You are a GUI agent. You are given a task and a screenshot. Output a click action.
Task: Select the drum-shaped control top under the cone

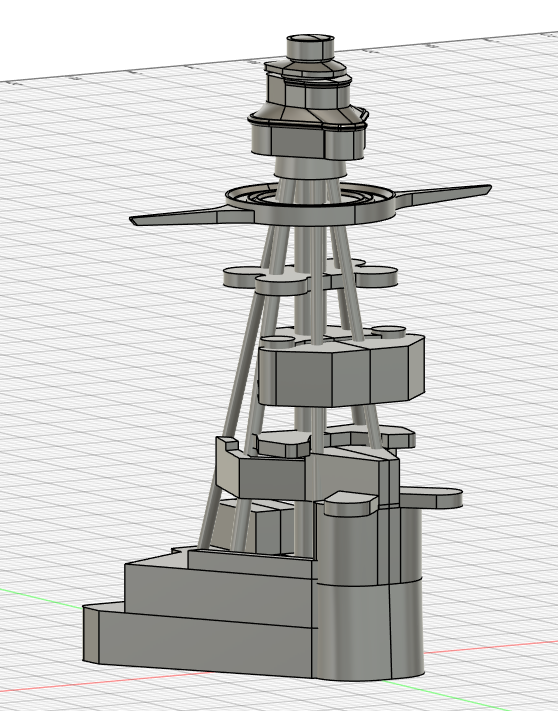click(x=308, y=142)
